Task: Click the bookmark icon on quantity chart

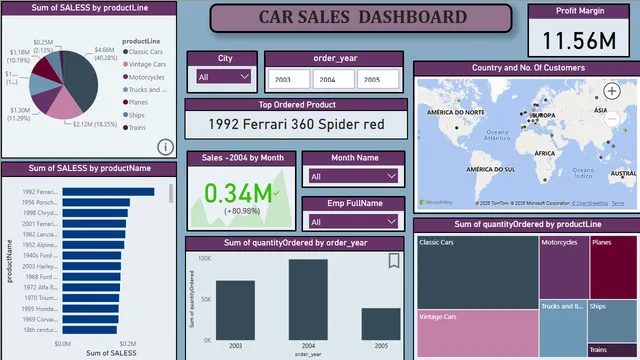Action: [393, 261]
